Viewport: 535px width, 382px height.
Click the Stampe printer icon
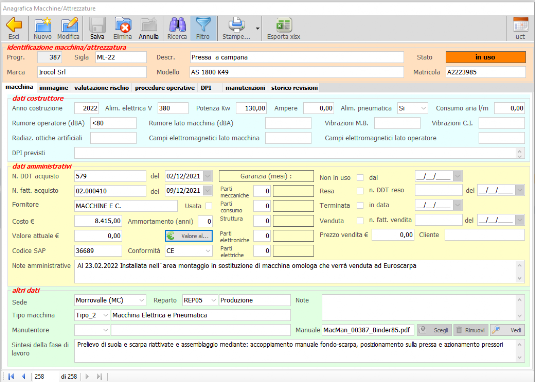pos(236,25)
